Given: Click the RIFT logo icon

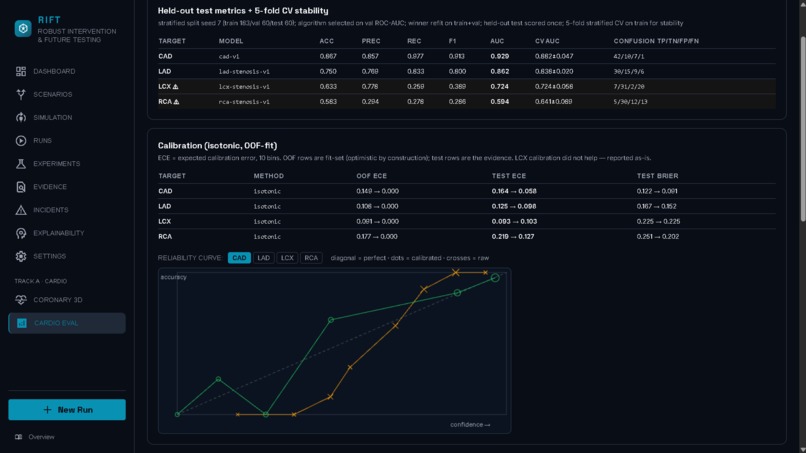Looking at the screenshot, I should [23, 28].
